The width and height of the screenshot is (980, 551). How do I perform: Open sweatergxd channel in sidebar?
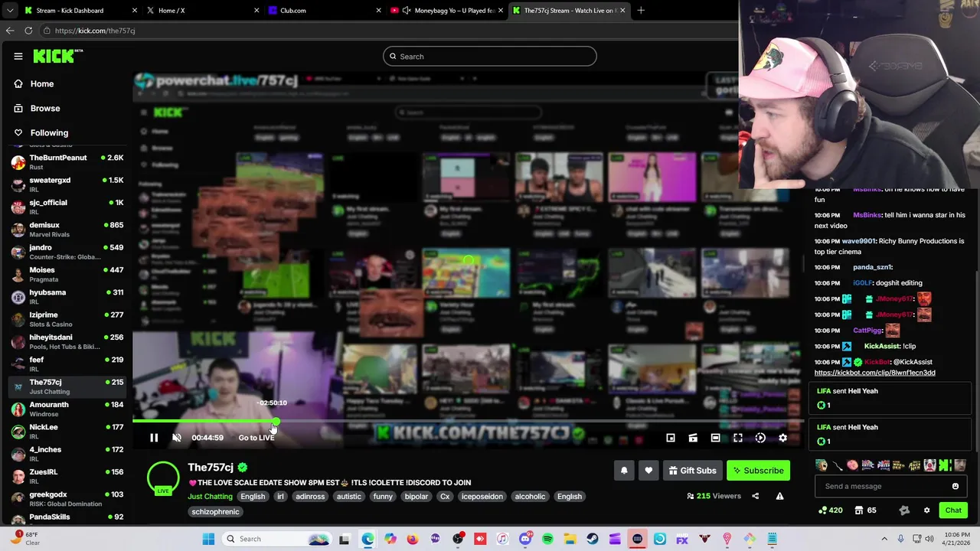click(67, 184)
